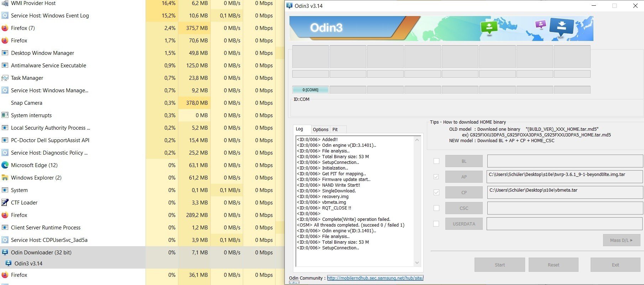644x285 pixels.
Task: Click the Antimalware Service Executable icon
Action: (x=5, y=66)
